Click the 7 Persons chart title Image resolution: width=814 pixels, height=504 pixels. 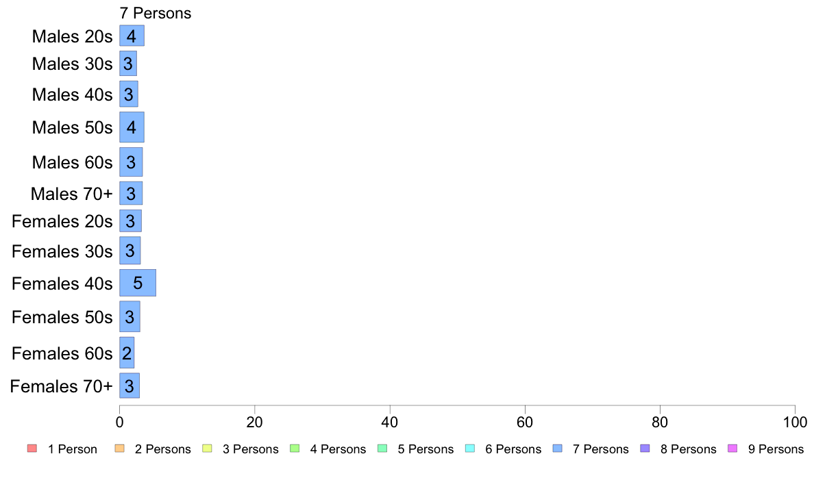156,13
